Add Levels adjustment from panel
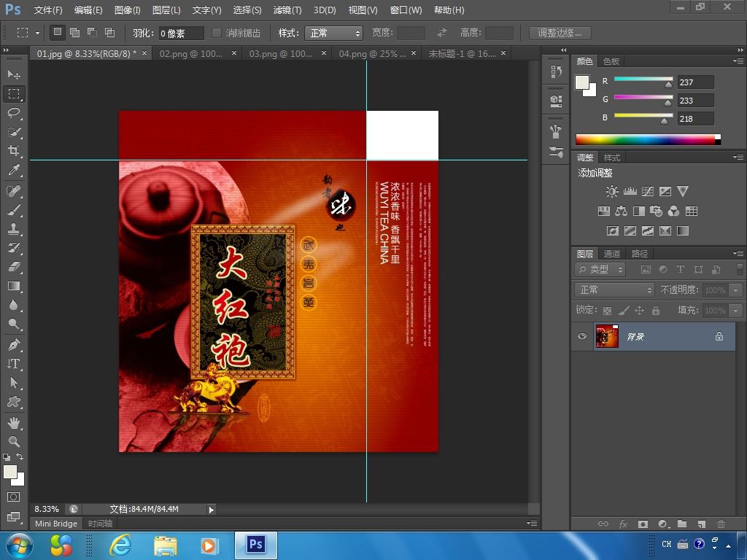Screen dimensions: 747x560 click(x=630, y=192)
